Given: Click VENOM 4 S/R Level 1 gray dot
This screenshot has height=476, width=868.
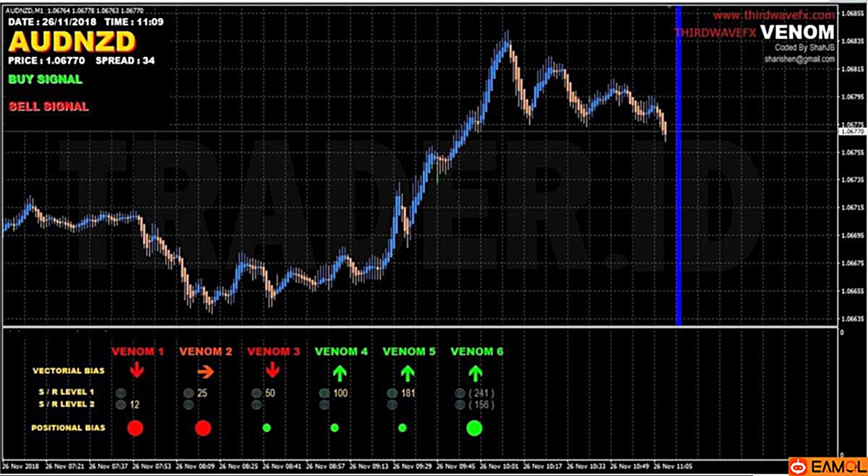Looking at the screenshot, I should click(324, 394).
